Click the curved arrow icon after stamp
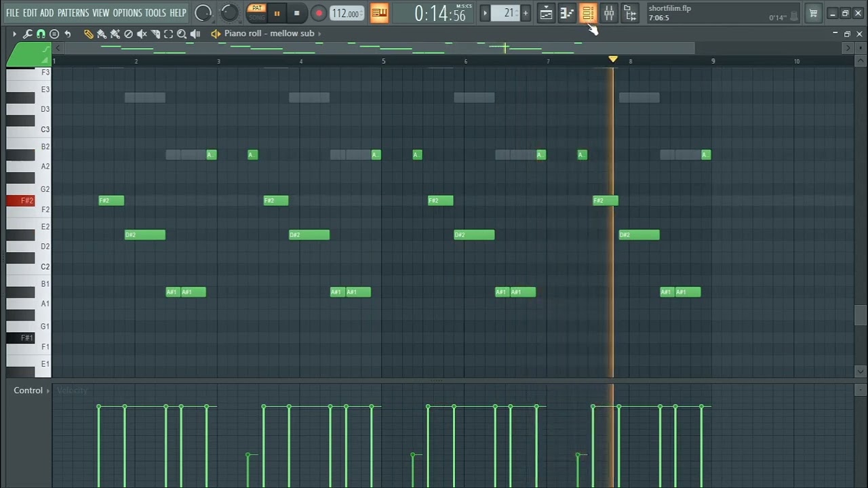Screen dimensions: 868x488 point(68,34)
